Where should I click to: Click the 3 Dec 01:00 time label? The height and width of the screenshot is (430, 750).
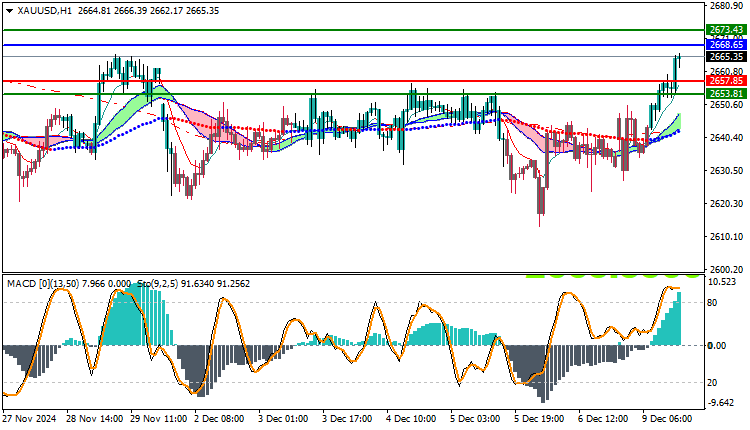tap(284, 419)
